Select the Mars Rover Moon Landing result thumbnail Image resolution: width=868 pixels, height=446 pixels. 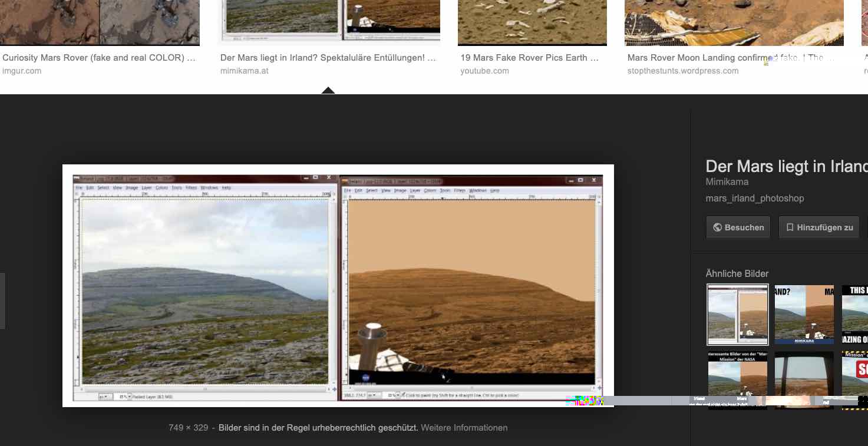[734, 22]
